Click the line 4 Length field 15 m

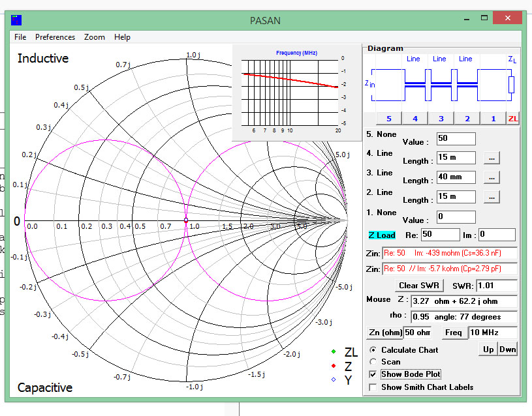pos(456,158)
